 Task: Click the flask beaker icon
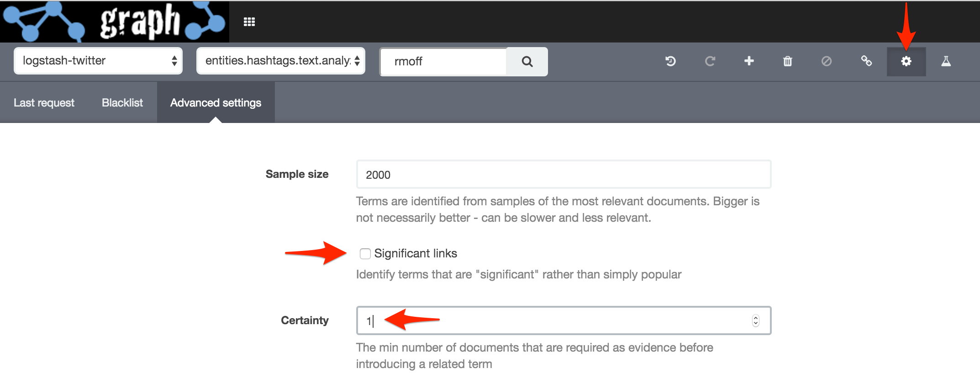(946, 61)
